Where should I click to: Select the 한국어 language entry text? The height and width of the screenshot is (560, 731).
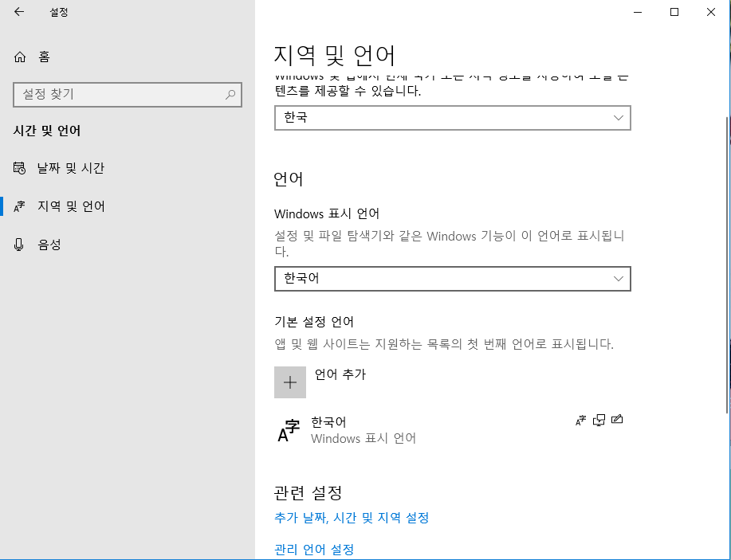click(x=328, y=422)
